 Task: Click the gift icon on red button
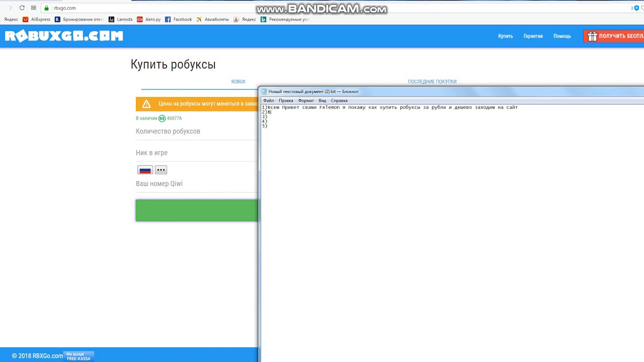pyautogui.click(x=592, y=36)
